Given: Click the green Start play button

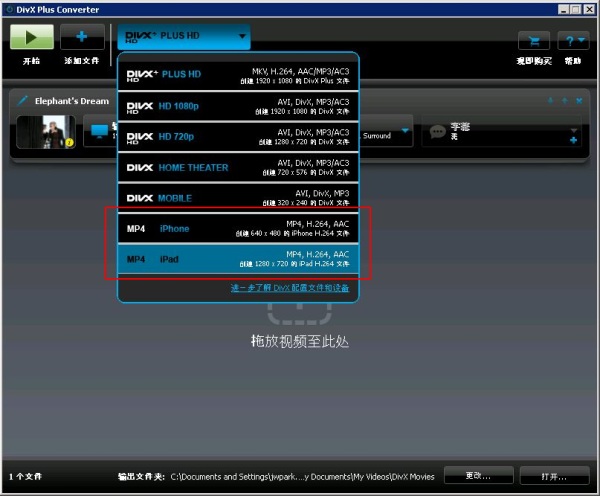Looking at the screenshot, I should tap(32, 37).
